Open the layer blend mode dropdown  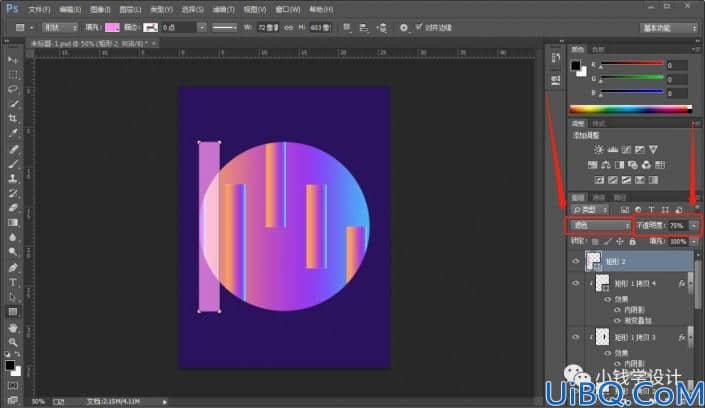click(600, 225)
